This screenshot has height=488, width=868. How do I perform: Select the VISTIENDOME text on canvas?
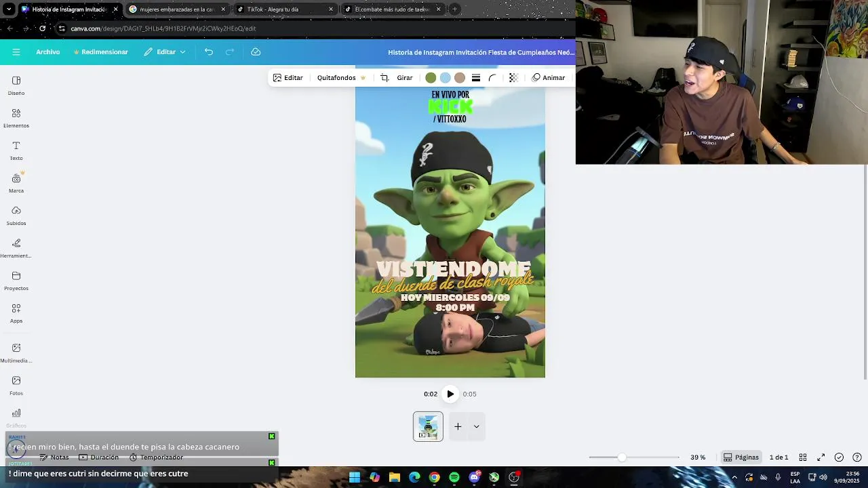[453, 269]
